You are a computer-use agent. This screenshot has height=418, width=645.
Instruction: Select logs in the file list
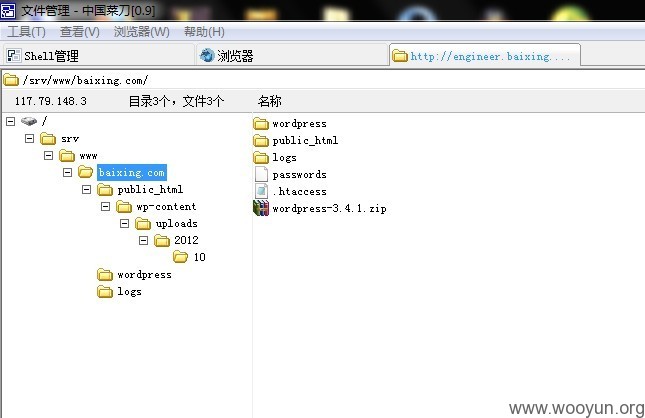coord(284,158)
